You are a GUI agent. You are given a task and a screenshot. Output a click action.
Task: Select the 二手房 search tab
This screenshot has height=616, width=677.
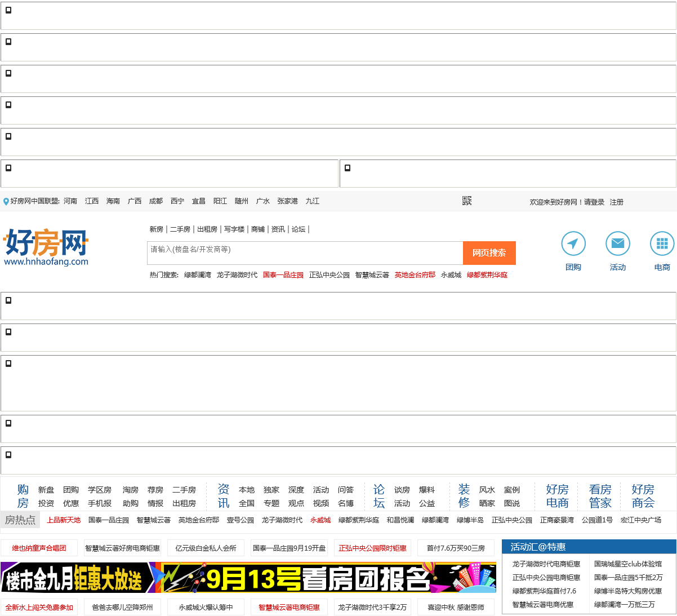click(180, 229)
